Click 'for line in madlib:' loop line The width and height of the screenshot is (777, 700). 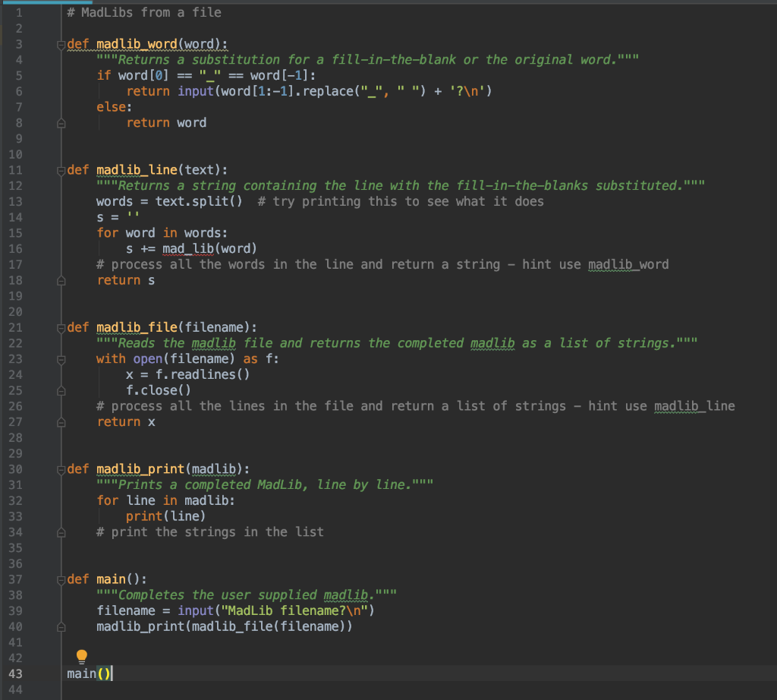(x=165, y=501)
